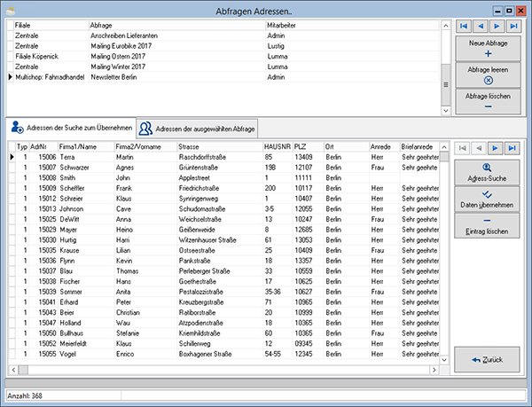The image size is (532, 407).
Task: Click the Strasse column header
Action: [x=220, y=147]
